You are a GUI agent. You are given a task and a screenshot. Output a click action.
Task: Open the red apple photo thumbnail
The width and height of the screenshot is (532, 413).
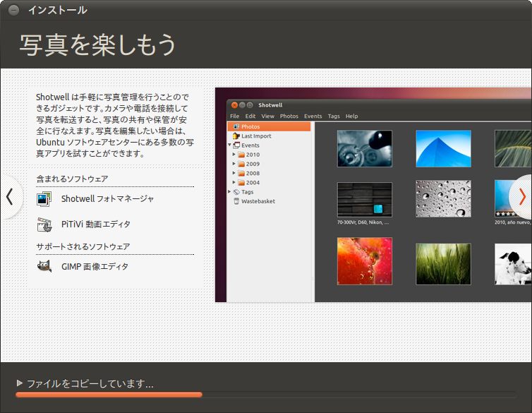point(365,261)
